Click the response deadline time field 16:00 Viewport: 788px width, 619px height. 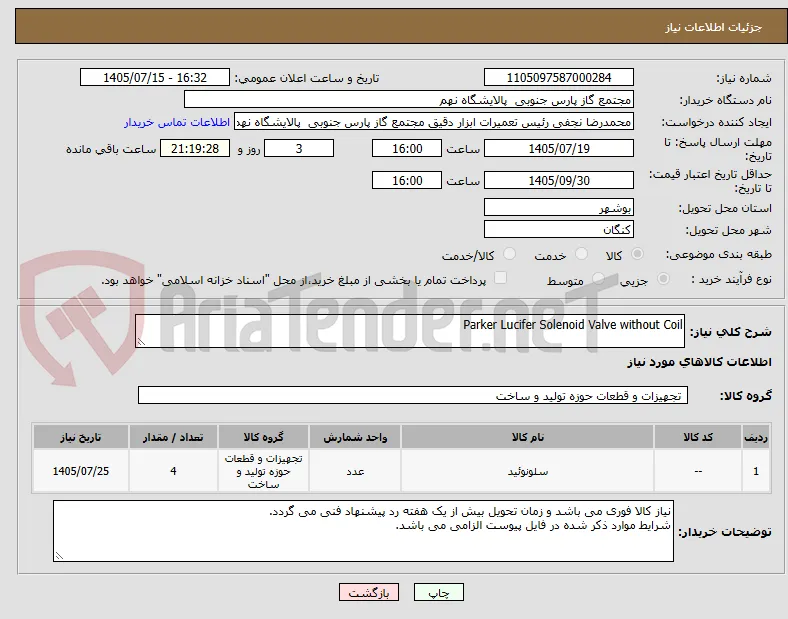point(407,149)
